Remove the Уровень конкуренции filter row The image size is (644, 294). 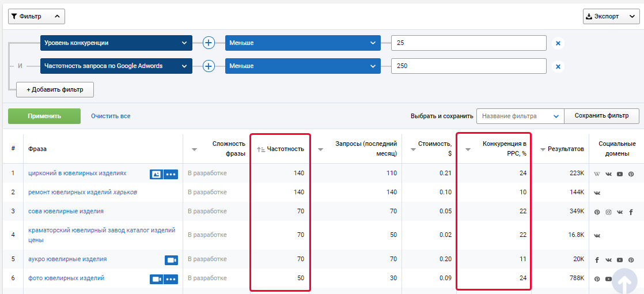point(558,43)
